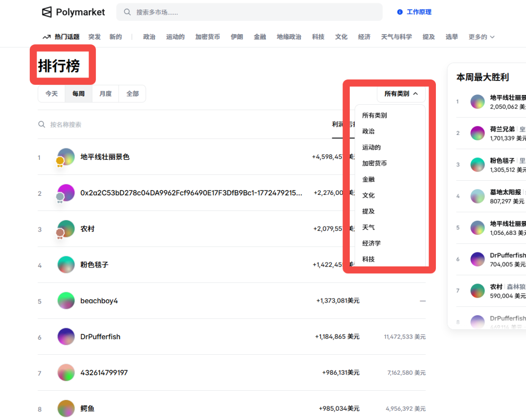Open profile 农村 in the leaderboard
The width and height of the screenshot is (526, 420).
point(87,229)
